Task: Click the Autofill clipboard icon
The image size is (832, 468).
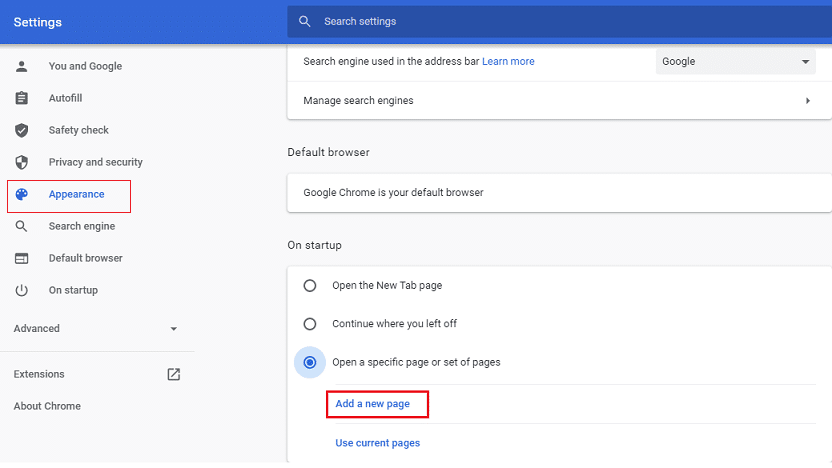Action: pos(21,98)
